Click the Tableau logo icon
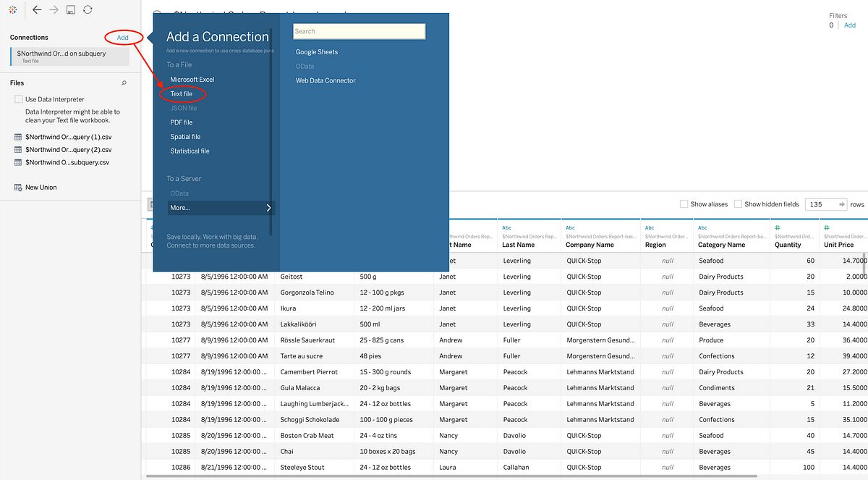This screenshot has height=480, width=868. pos(13,10)
